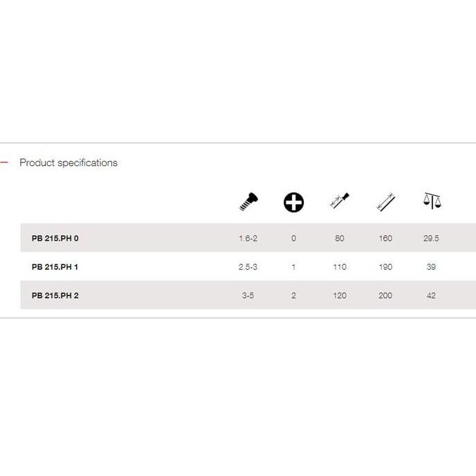Click the 3-5 screw diameter value
The height and width of the screenshot is (476, 476).
pyautogui.click(x=248, y=295)
